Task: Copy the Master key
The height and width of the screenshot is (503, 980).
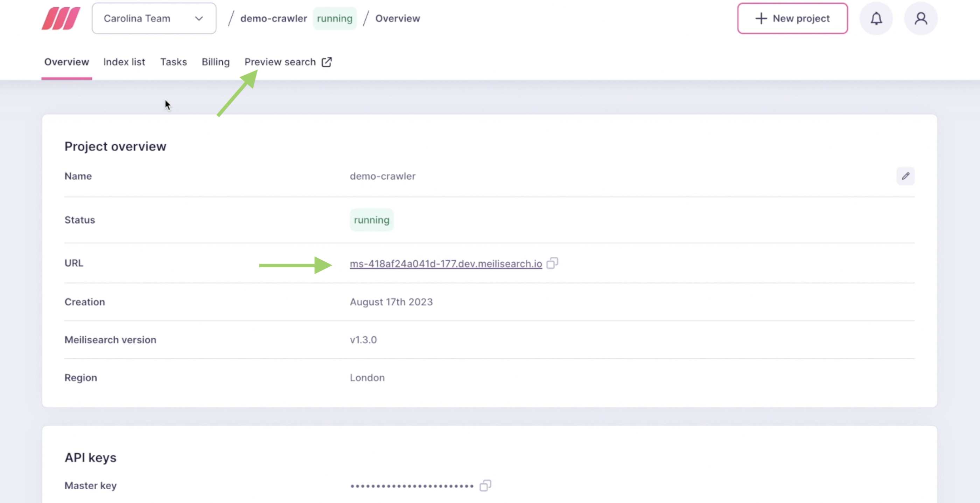Action: pyautogui.click(x=485, y=485)
